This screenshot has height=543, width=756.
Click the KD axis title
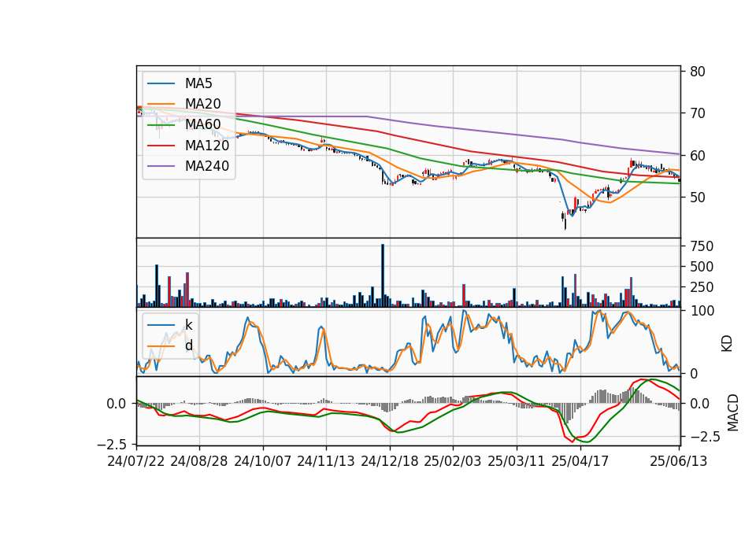[727, 344]
